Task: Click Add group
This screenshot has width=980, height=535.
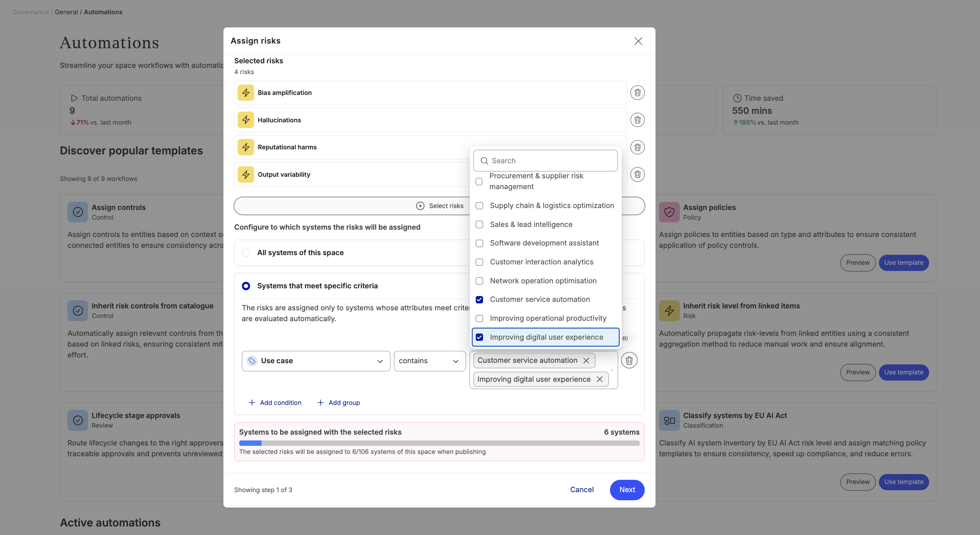Action: click(338, 403)
